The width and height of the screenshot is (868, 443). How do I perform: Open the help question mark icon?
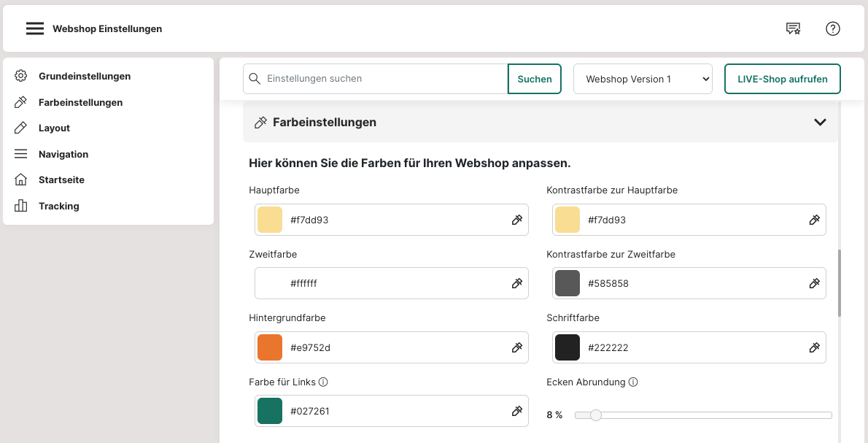[x=832, y=28]
